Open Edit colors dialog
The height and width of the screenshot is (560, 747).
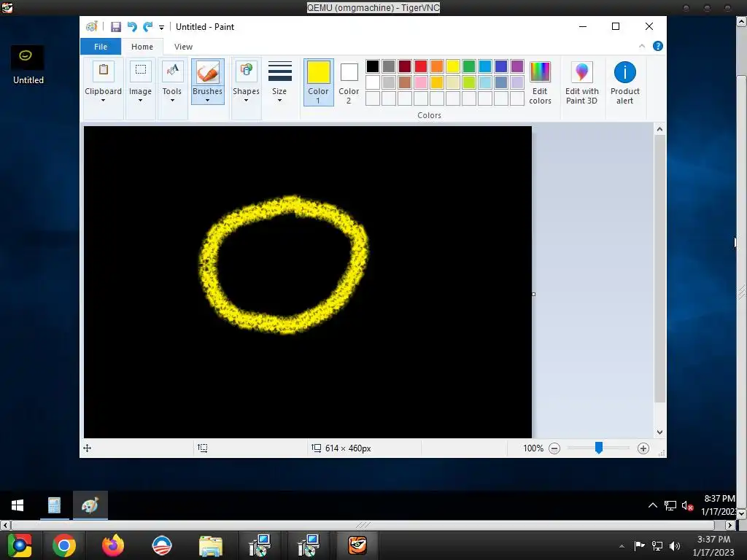point(541,82)
